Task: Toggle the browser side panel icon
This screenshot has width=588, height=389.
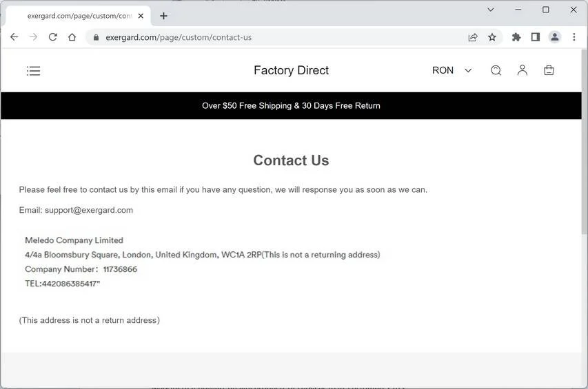Action: [x=536, y=36]
